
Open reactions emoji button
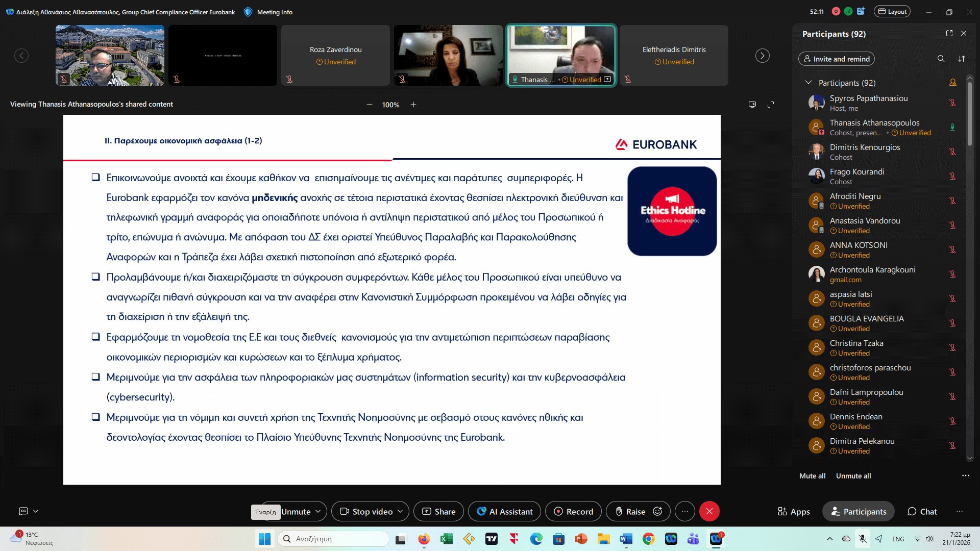click(x=658, y=511)
